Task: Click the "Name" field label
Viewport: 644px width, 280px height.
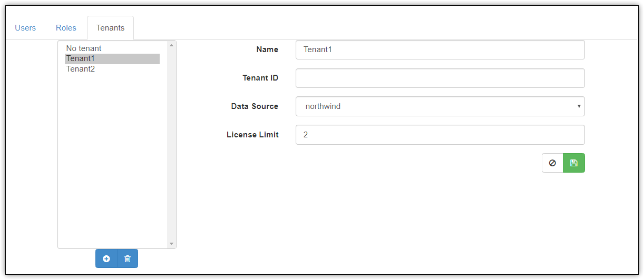Action: pyautogui.click(x=267, y=49)
